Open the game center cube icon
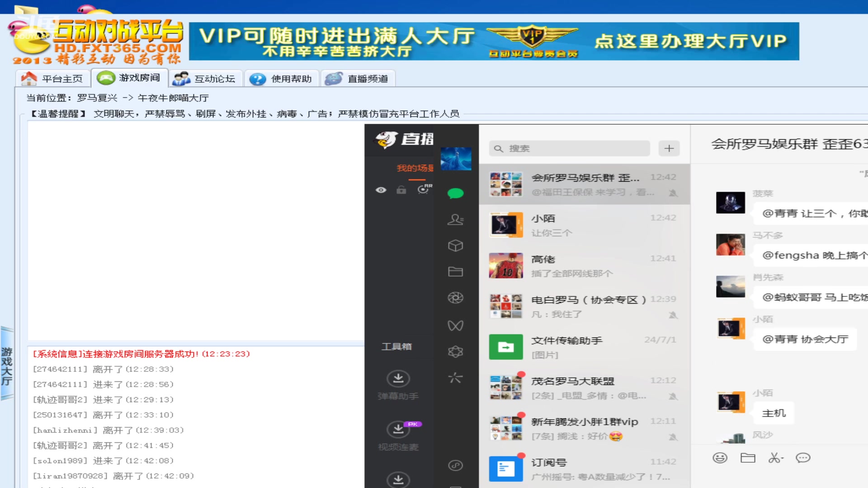 click(x=456, y=246)
